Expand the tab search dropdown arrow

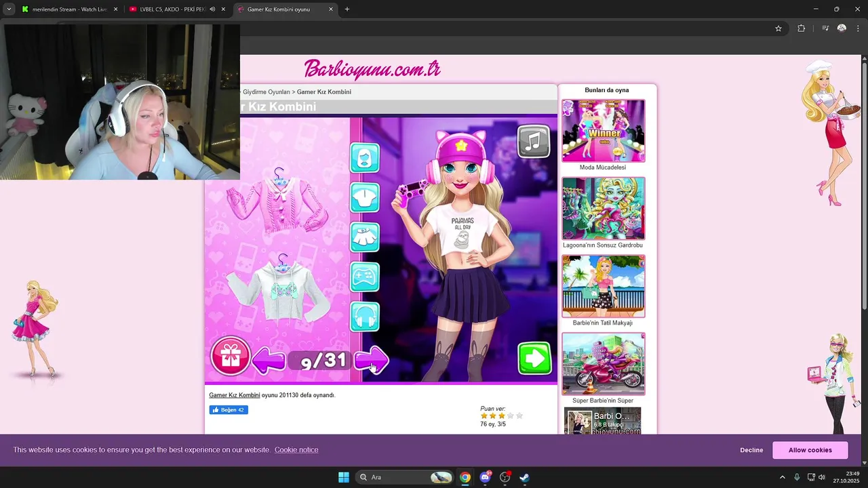point(9,9)
